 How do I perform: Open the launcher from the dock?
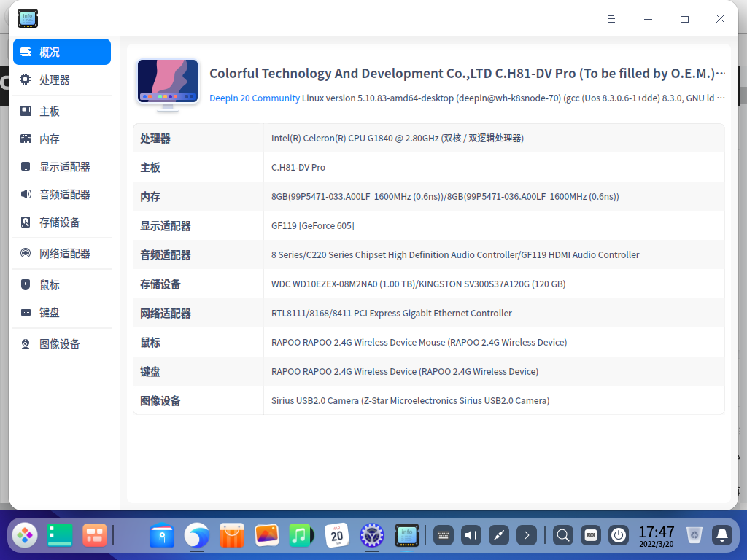tap(25, 535)
